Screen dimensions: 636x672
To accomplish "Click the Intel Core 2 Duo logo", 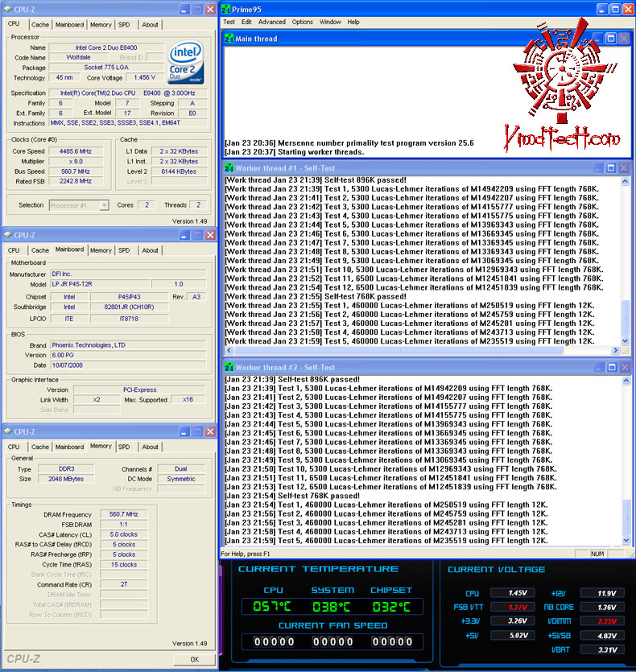I will pos(185,62).
